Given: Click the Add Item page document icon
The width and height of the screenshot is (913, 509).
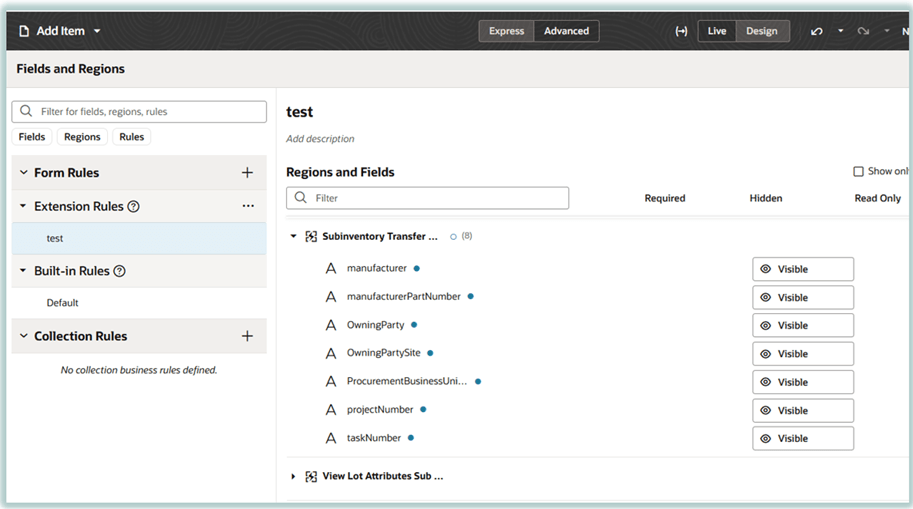Looking at the screenshot, I should coord(24,31).
